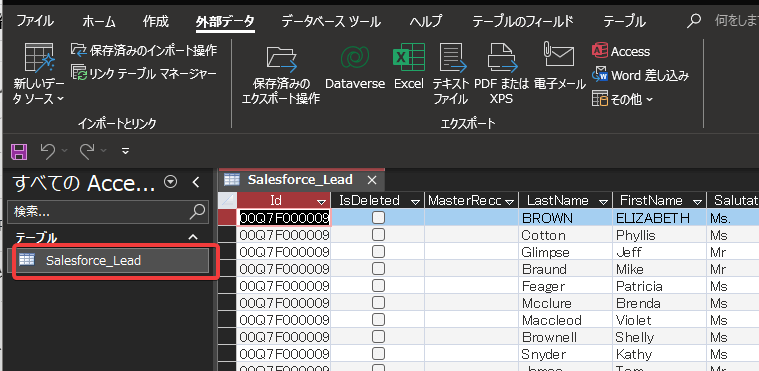Open Linked Table Manager (リンクテーブルマネージャー)
759x371 pixels.
[x=144, y=74]
